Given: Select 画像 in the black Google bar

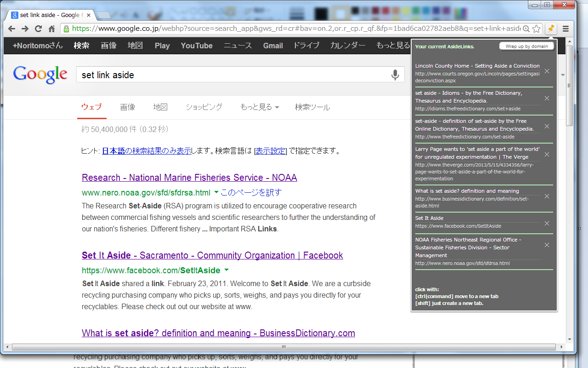Looking at the screenshot, I should tap(109, 46).
